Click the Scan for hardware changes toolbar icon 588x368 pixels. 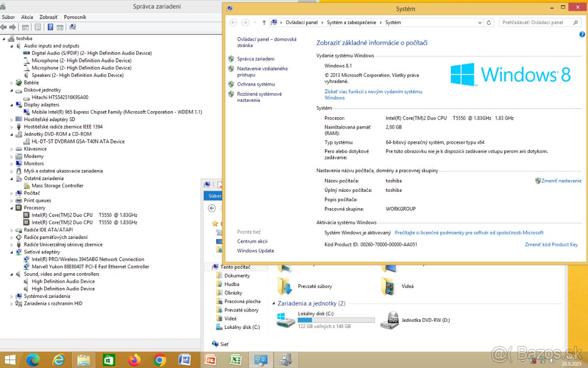pos(72,27)
